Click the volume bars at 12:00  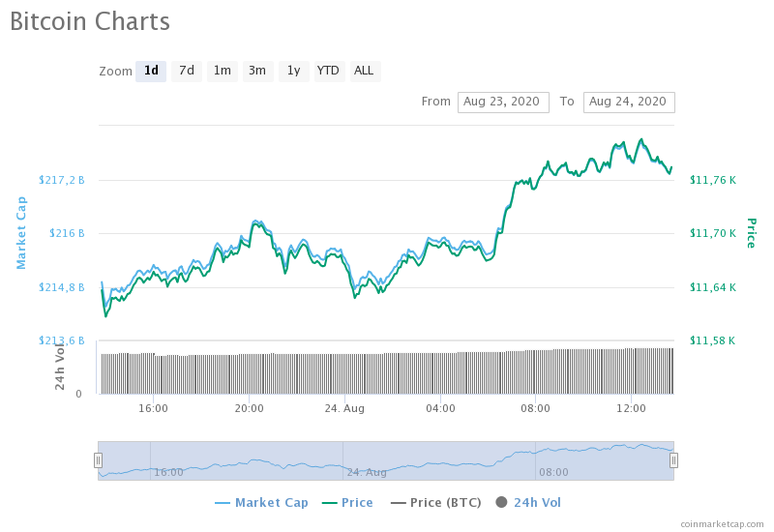[x=632, y=371]
